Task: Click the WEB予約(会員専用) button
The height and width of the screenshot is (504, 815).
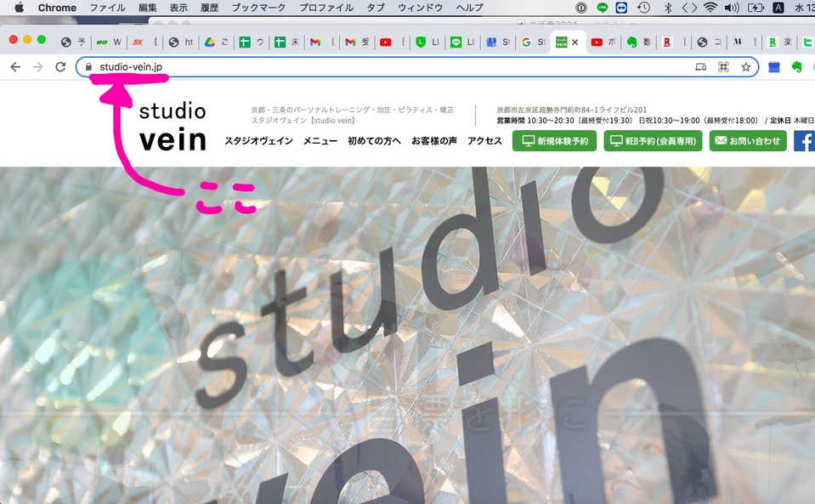Action: point(654,141)
